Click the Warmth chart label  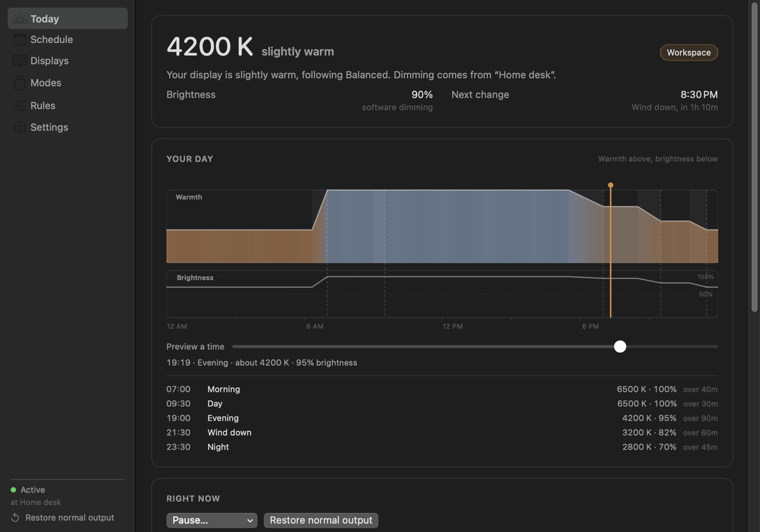pos(189,197)
